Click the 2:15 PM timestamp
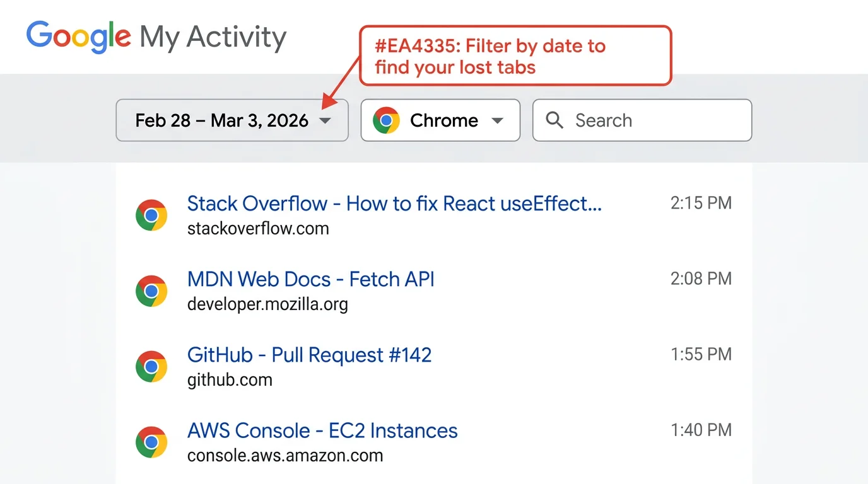Screen dimensions: 868x484 701,202
